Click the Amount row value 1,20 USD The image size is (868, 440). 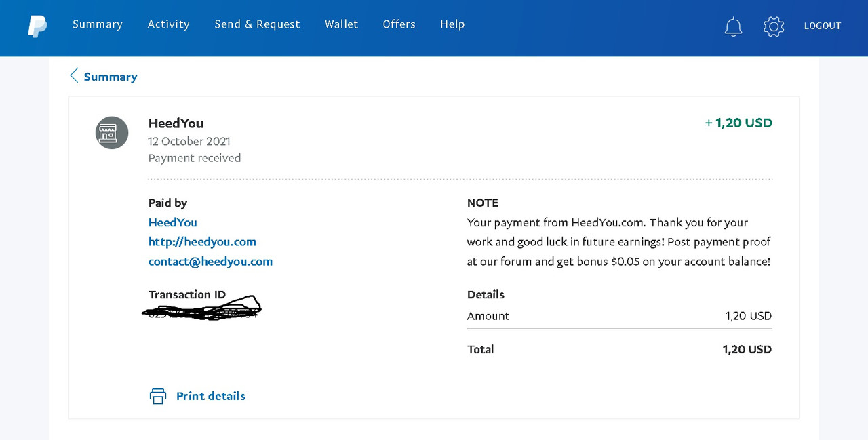749,316
